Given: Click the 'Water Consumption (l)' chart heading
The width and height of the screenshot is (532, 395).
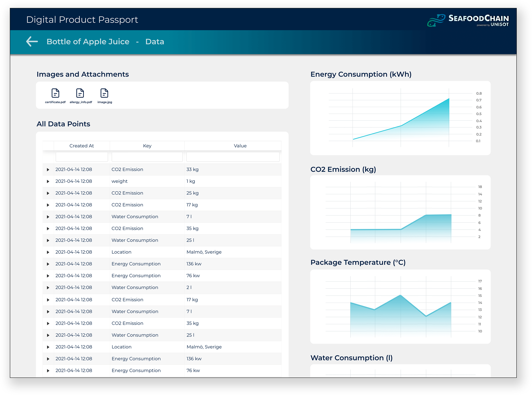Looking at the screenshot, I should pos(351,358).
